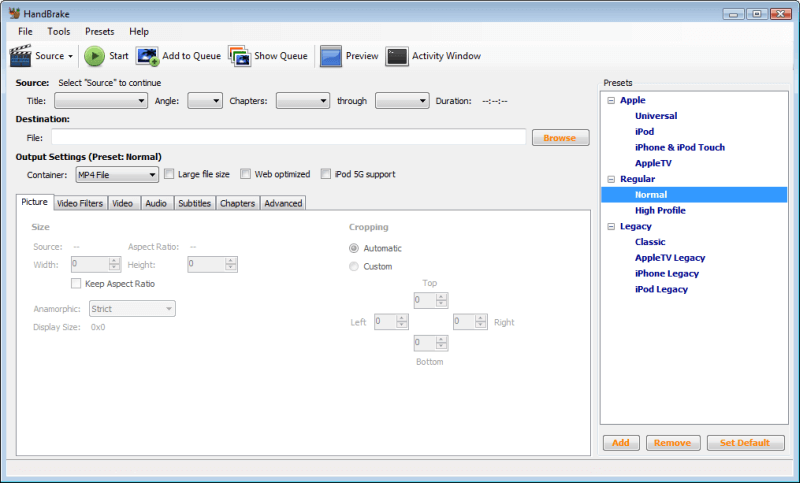The height and width of the screenshot is (483, 800).
Task: Click the Show Queue label
Action: click(x=281, y=56)
